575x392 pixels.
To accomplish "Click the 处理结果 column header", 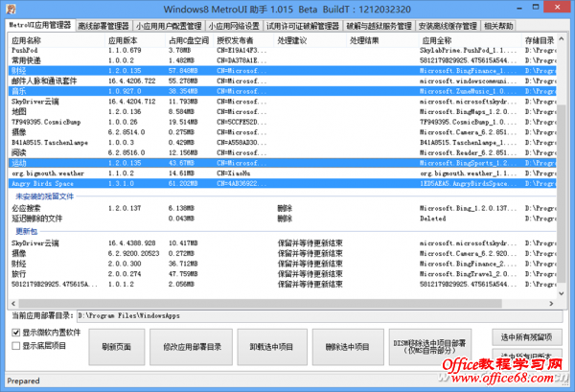I will [382, 40].
